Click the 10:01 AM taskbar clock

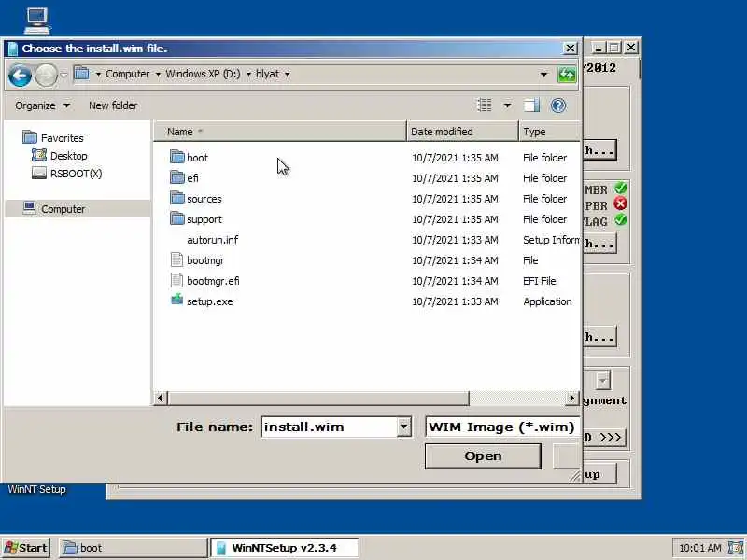(699, 548)
